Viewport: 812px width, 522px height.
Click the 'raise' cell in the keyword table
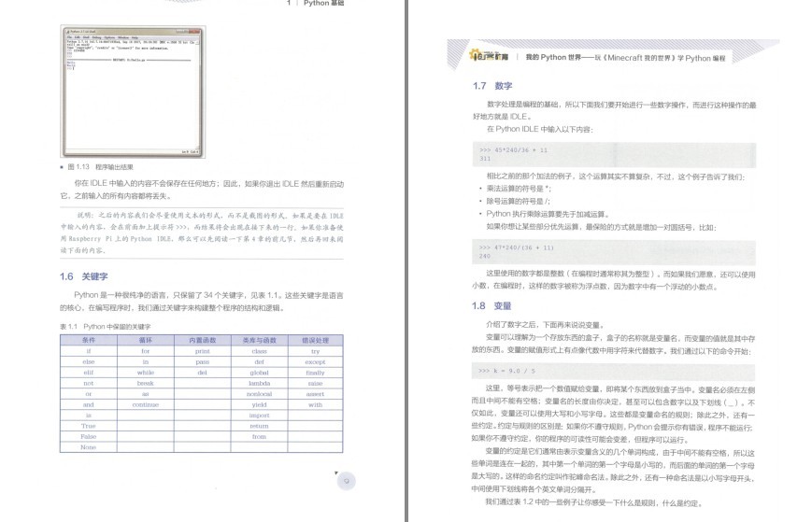pos(316,384)
